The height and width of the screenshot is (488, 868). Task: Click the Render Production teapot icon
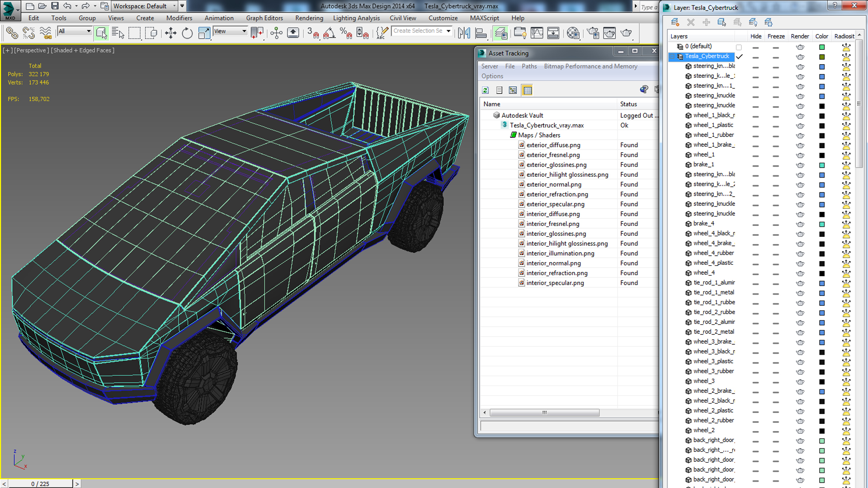coord(626,33)
